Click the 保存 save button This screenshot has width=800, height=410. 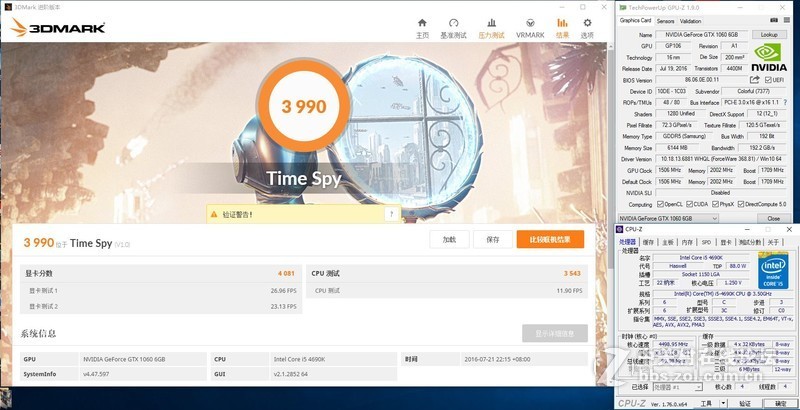click(492, 239)
